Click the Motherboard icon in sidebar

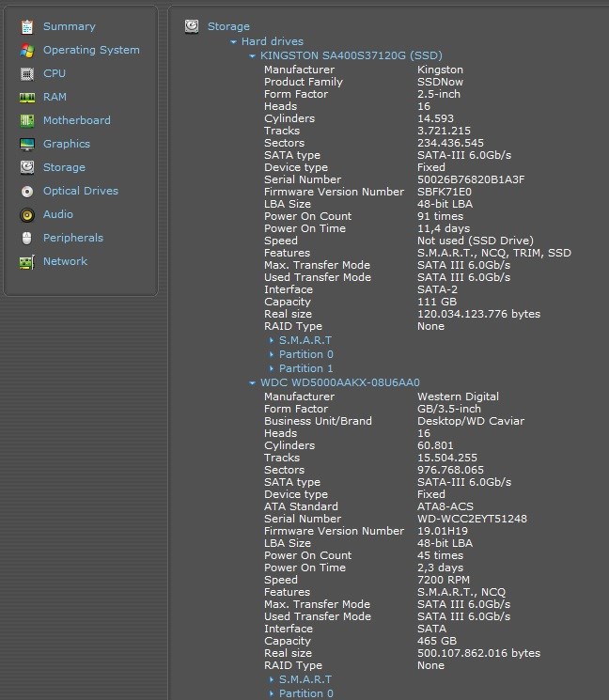(x=27, y=120)
